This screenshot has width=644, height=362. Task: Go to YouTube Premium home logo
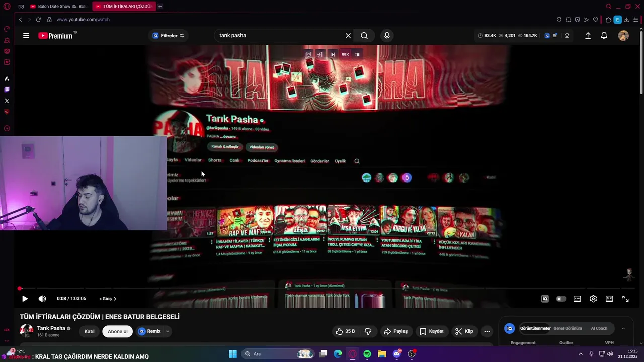[56, 36]
